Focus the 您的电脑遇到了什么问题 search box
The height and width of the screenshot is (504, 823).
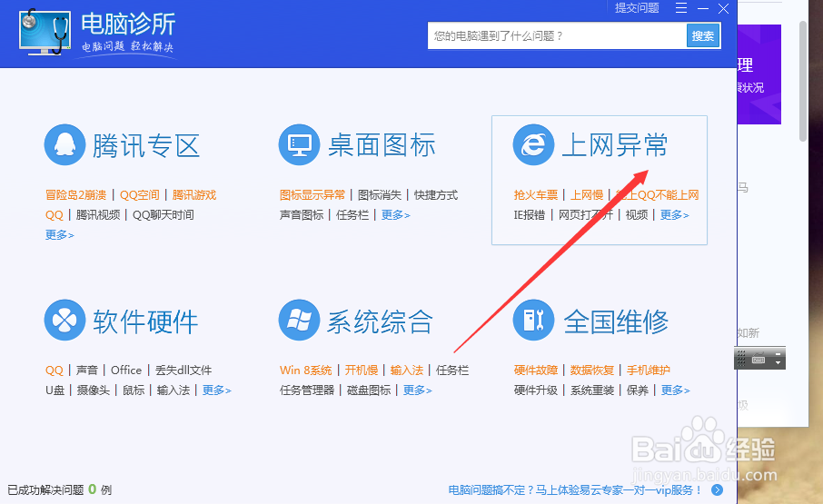[x=558, y=35]
